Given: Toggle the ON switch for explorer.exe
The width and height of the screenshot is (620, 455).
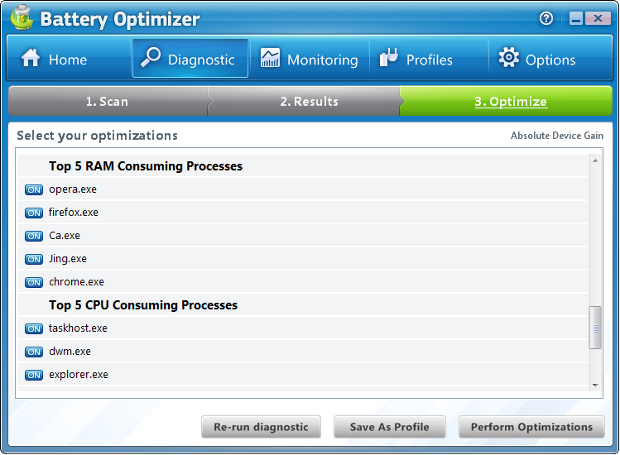Looking at the screenshot, I should [x=34, y=375].
